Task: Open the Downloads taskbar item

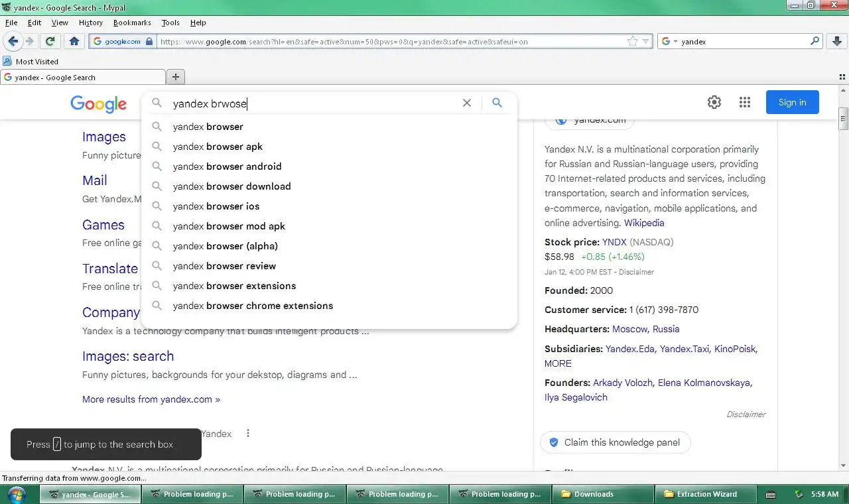Action: [x=602, y=494]
